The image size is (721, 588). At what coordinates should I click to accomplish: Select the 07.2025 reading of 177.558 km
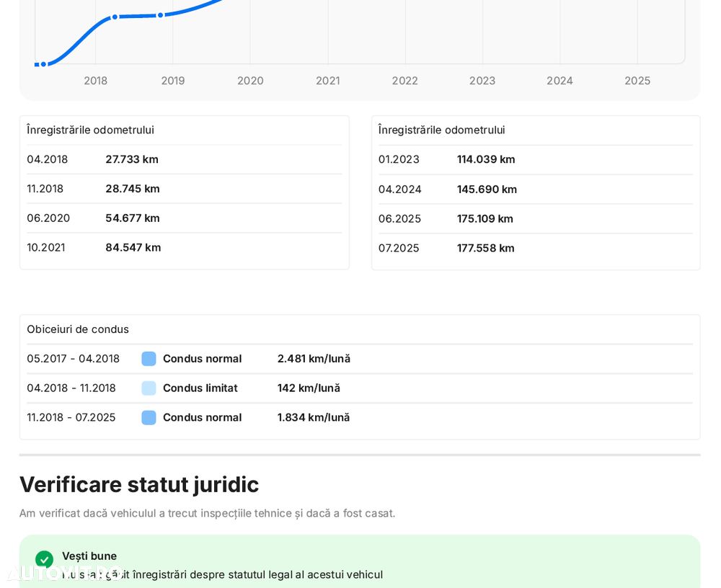485,248
